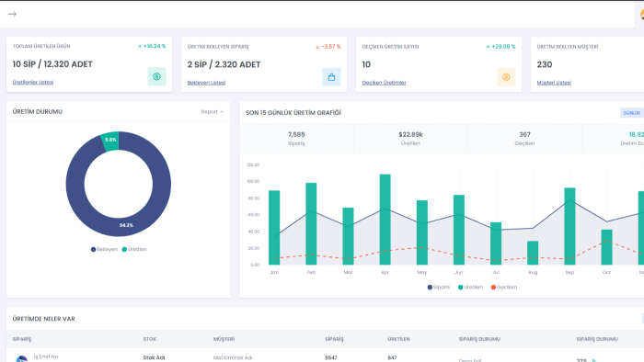Toggle the Üretilen series legend in bar chart
Screen dimensions: 644x362
pos(470,287)
